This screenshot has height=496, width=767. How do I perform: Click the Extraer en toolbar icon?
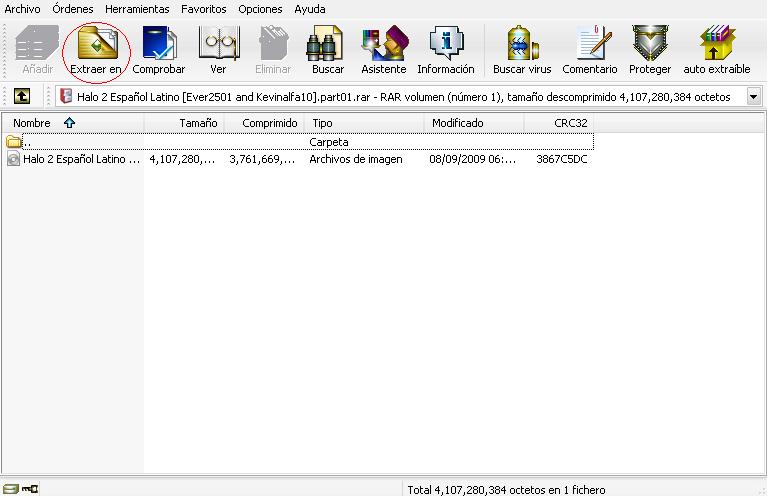(x=98, y=43)
